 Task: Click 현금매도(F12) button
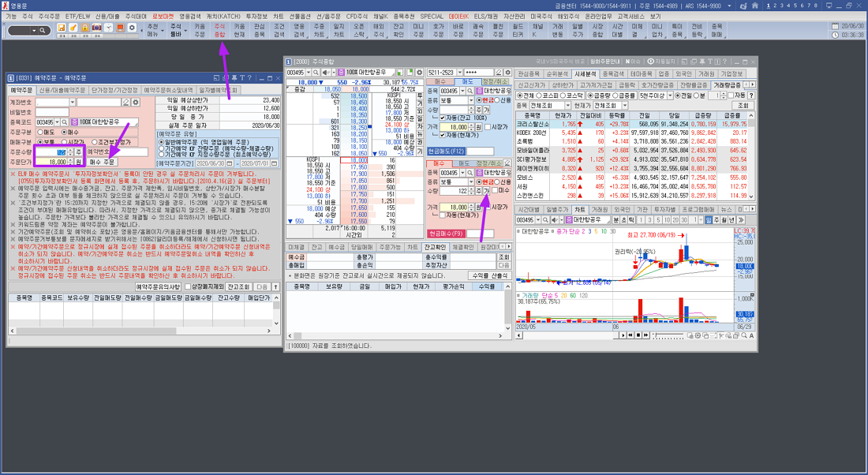coord(446,151)
